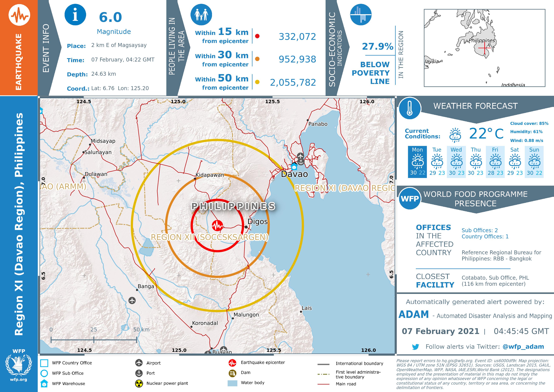Click the Twitter bird icon

click(x=415, y=347)
